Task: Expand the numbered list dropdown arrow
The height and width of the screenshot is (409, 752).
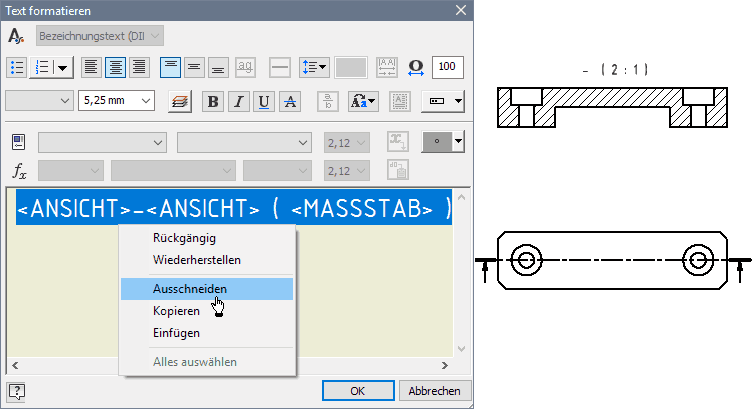Action: coord(63,67)
